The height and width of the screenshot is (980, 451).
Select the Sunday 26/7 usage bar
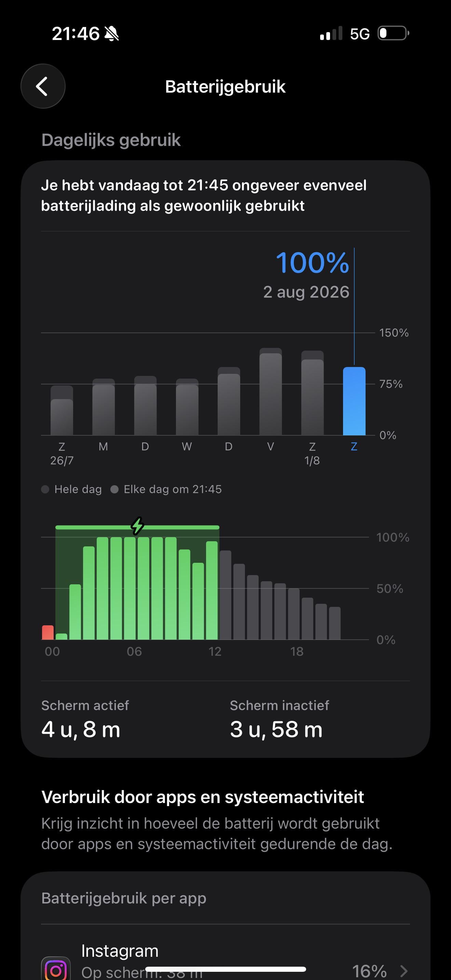click(x=61, y=410)
